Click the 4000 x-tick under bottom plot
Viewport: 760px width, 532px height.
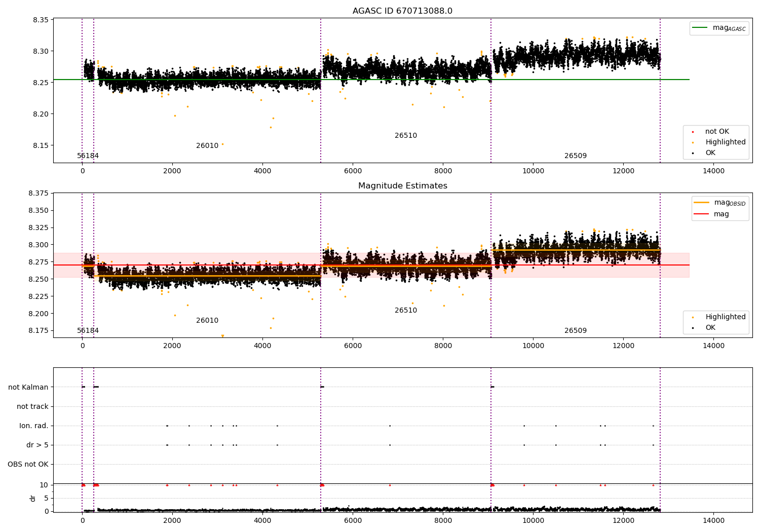pos(262,521)
